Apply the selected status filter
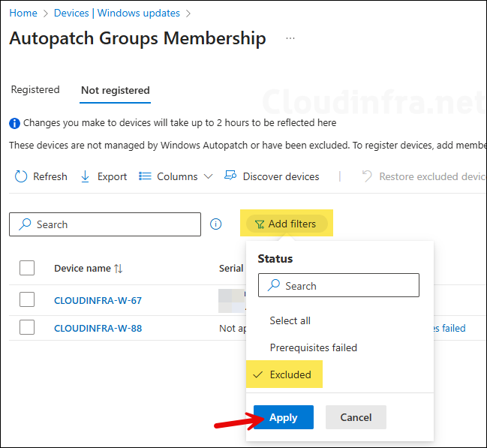Screen dimensions: 487x448 (284, 417)
